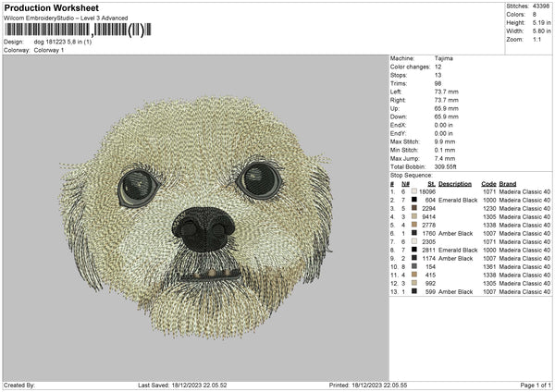Image resolution: width=555 pixels, height=392 pixels.
Task: Click the St. column header
Action: tap(431, 183)
